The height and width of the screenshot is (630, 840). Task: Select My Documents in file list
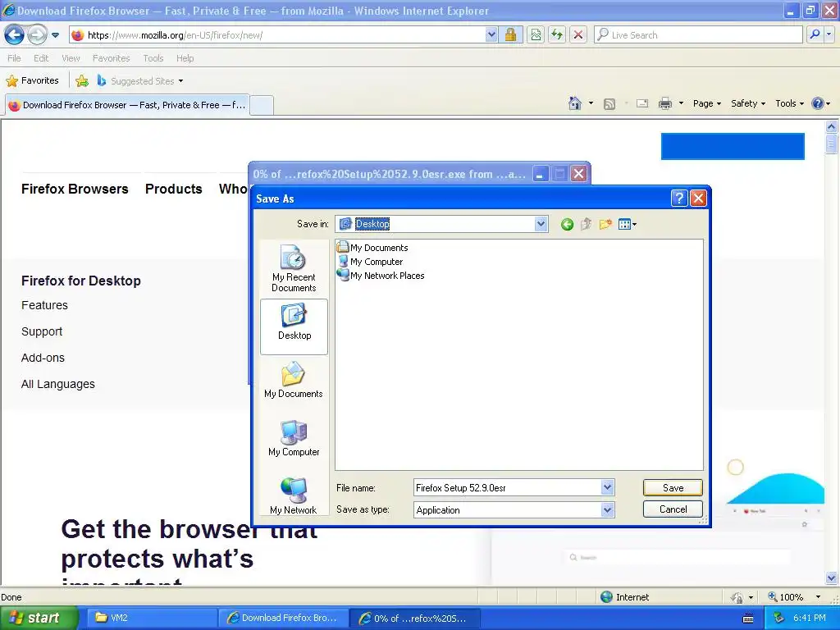(x=373, y=248)
